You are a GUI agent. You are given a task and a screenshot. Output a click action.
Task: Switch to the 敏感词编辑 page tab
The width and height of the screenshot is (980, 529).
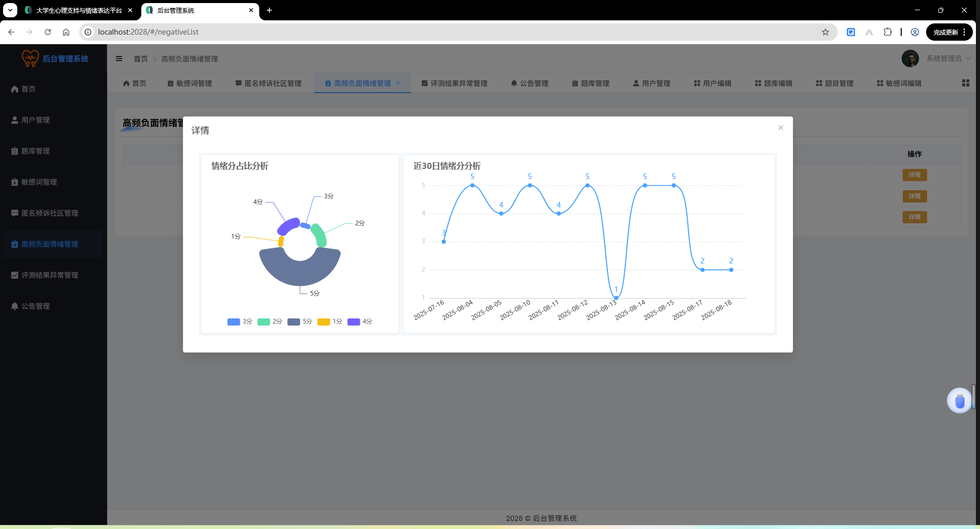pos(899,83)
